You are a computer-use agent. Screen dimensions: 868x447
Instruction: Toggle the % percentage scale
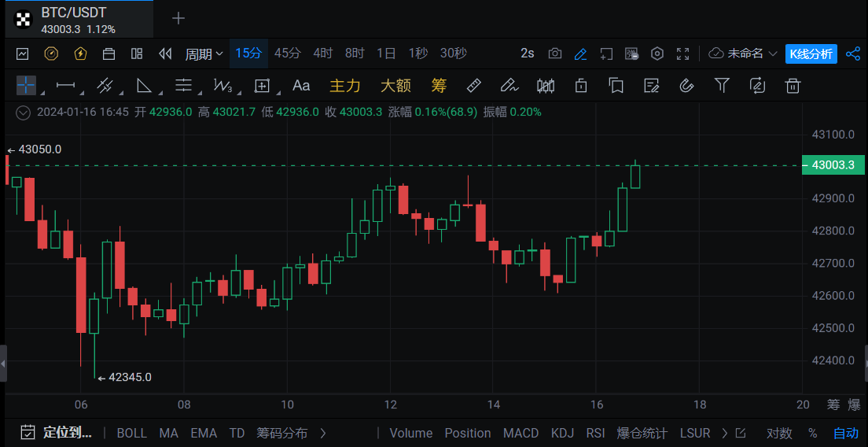click(813, 433)
